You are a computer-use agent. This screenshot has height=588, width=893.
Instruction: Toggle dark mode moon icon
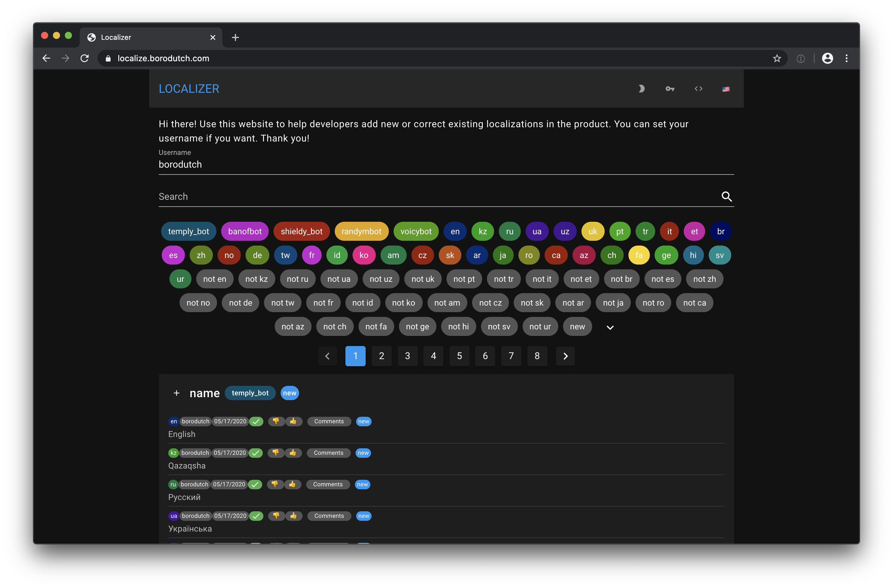point(641,89)
